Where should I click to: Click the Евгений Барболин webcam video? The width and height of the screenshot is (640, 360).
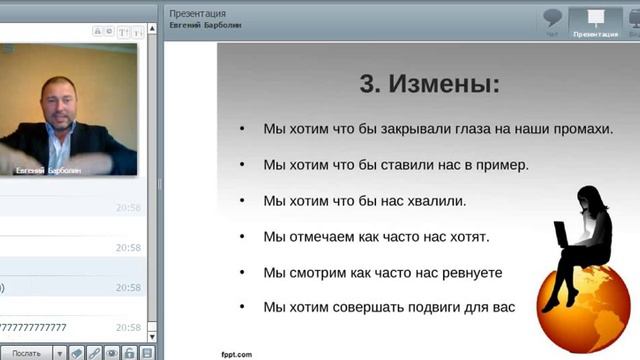coord(69,109)
